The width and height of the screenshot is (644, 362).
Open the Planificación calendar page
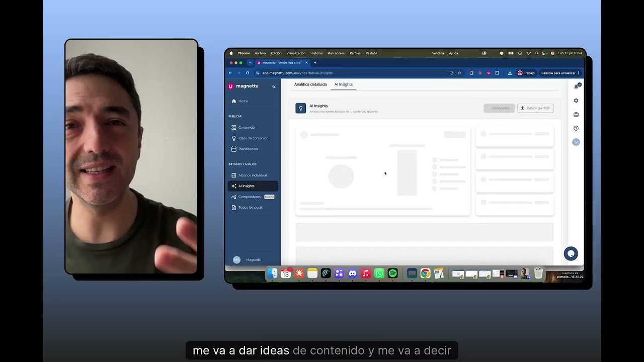(245, 149)
